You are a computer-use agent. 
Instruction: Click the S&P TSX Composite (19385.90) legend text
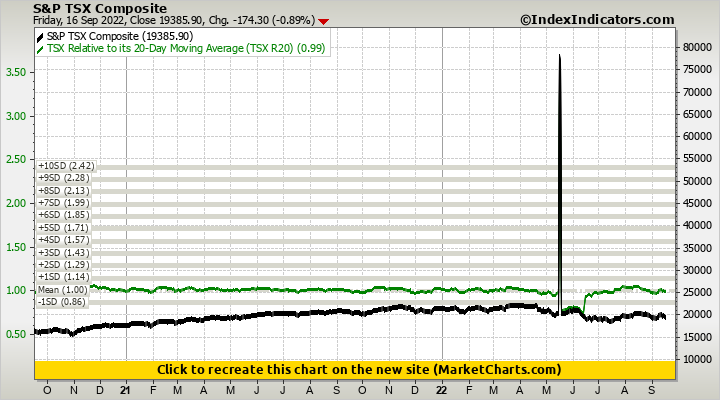click(x=120, y=36)
